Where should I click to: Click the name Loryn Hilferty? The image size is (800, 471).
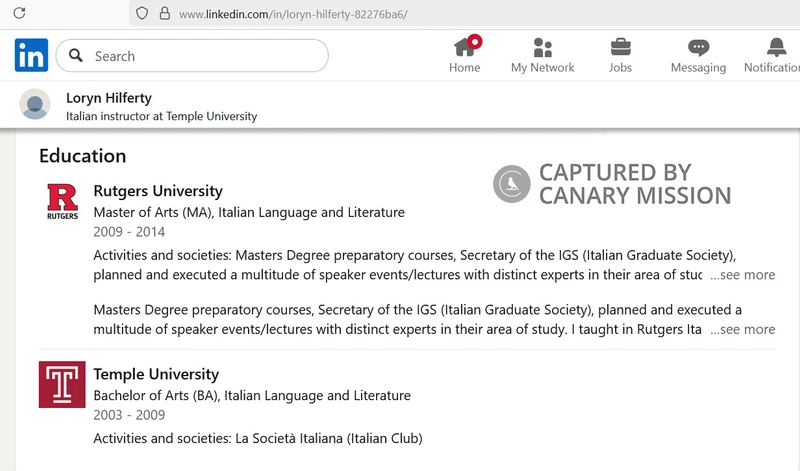point(109,97)
